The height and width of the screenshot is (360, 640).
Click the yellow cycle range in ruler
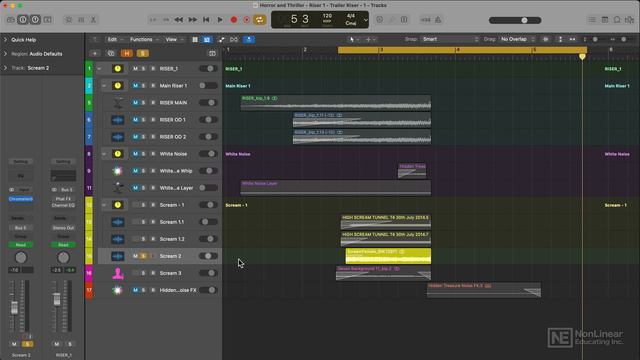pos(462,50)
